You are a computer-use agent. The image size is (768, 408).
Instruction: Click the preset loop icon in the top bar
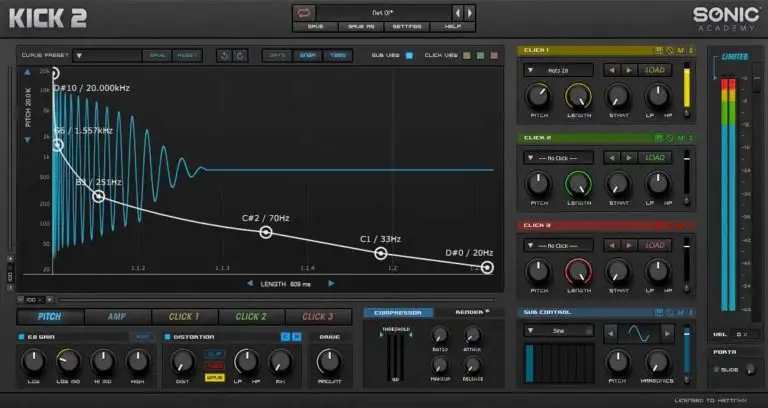tap(304, 12)
